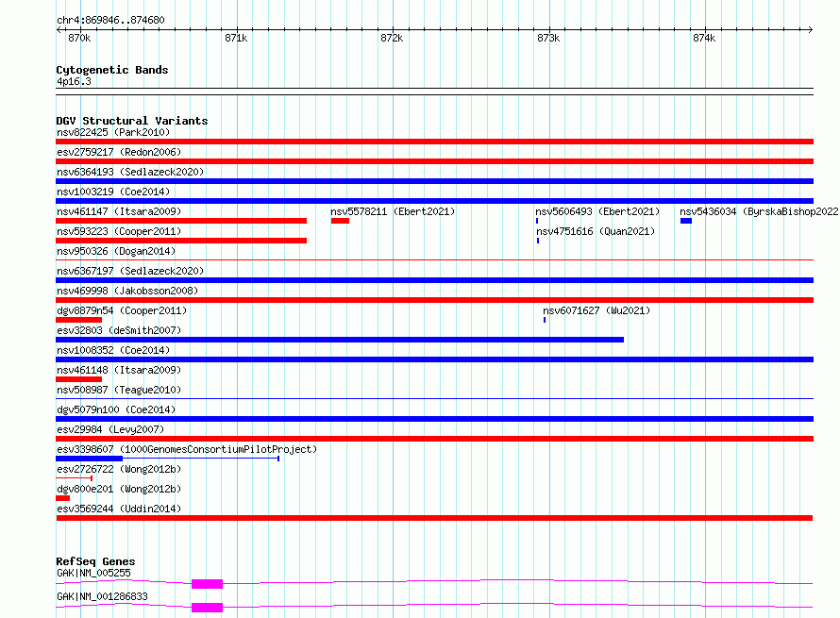840x618 pixels.
Task: Click the nsv6367197 (Sedlazeck2020) label
Action: pos(130,271)
